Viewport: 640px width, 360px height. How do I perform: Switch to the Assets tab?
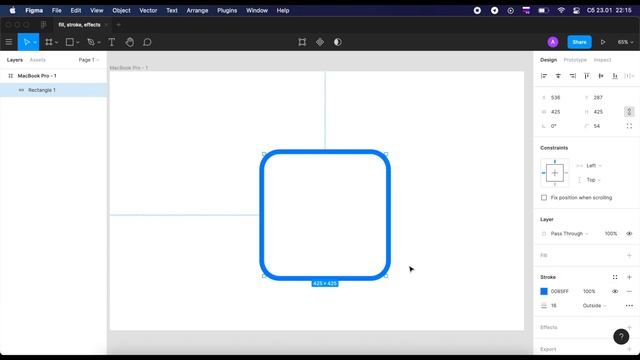coord(38,60)
